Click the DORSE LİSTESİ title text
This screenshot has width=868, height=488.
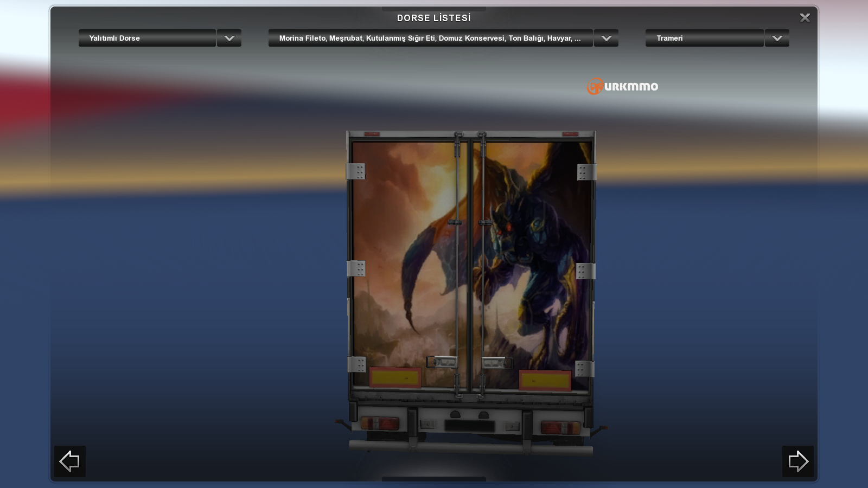click(x=434, y=18)
